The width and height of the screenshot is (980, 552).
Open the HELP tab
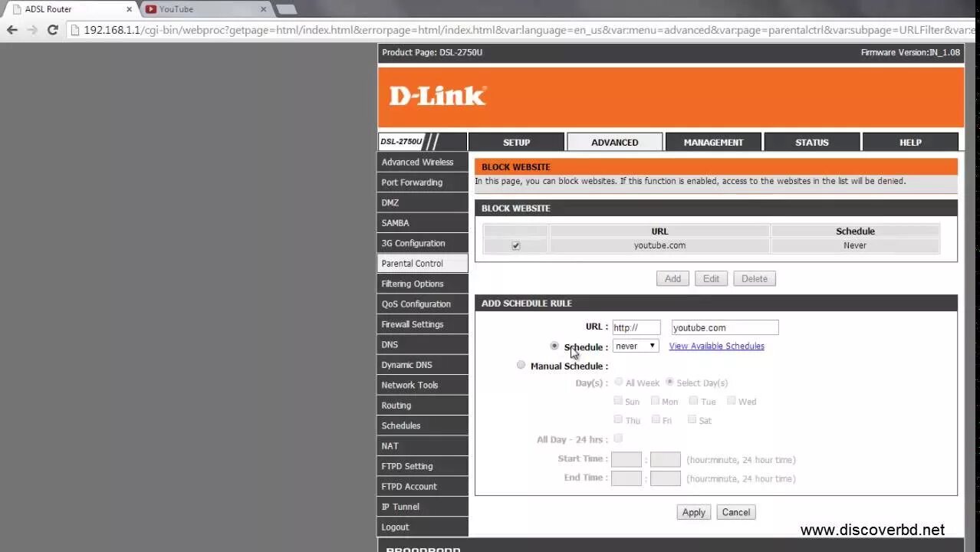coord(910,142)
